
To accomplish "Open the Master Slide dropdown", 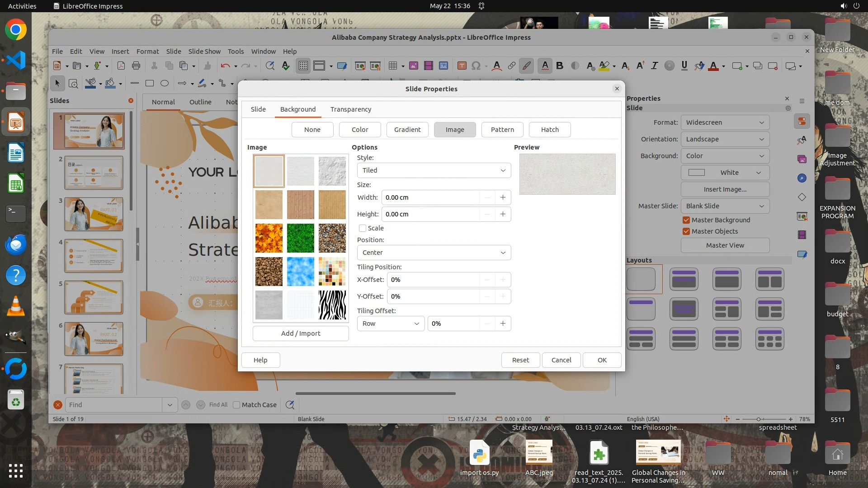I will (725, 206).
